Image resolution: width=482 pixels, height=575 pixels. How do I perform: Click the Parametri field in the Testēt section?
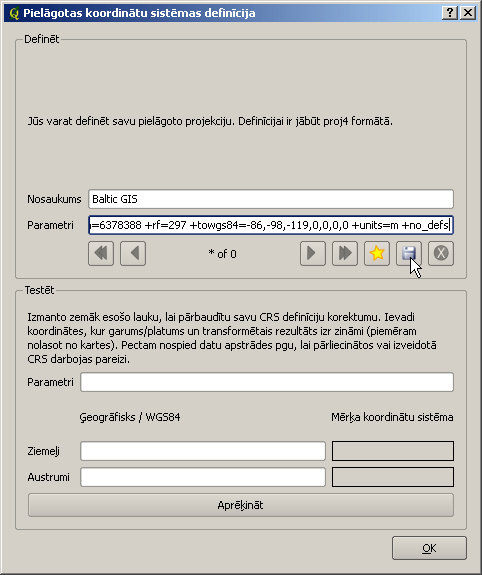click(x=267, y=382)
